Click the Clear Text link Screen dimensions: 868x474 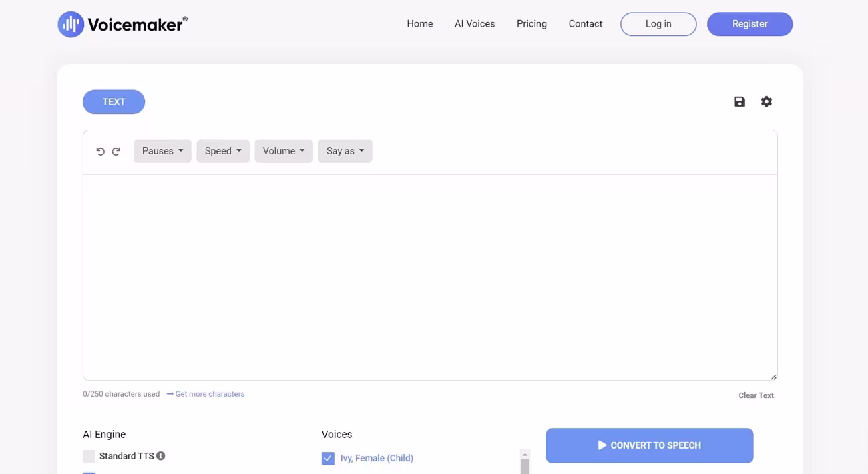tap(756, 395)
